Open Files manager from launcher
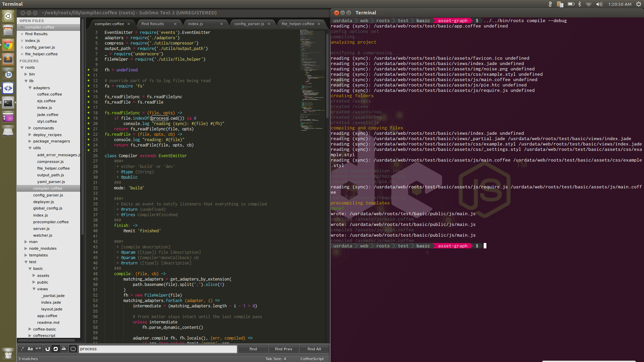This screenshot has height=362, width=644. [8, 31]
